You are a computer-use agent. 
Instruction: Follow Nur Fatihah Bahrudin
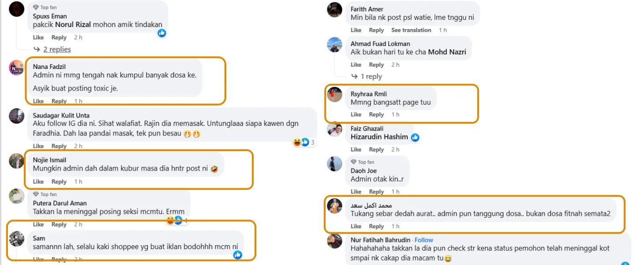tap(424, 240)
